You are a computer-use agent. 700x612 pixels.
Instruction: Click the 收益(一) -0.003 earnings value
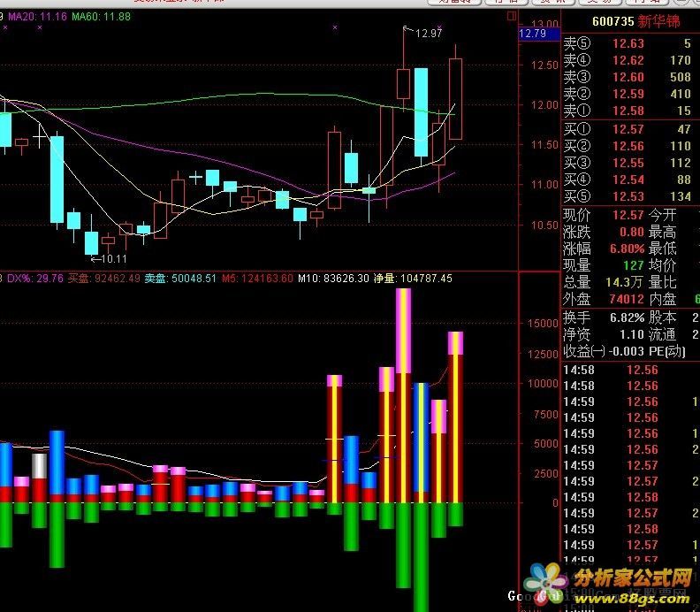tap(627, 352)
